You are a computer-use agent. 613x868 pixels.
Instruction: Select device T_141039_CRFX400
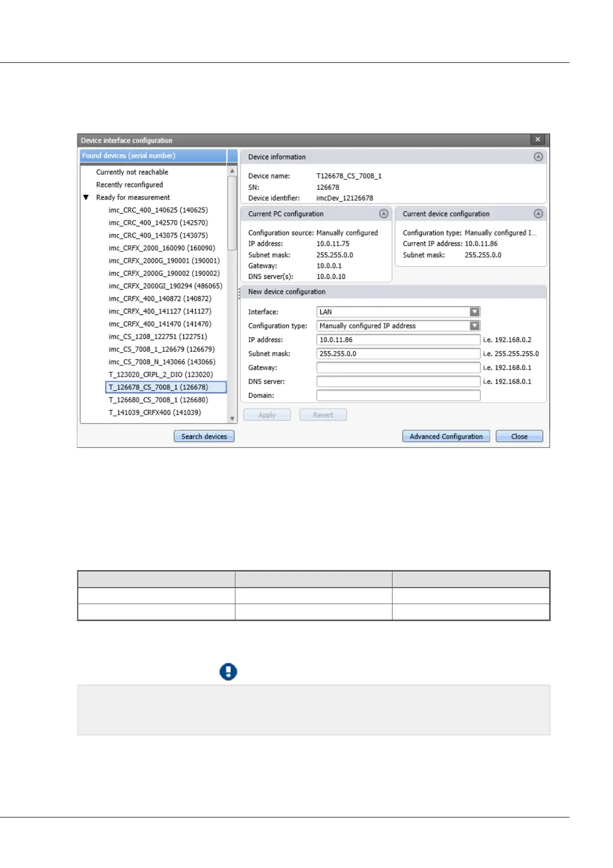pyautogui.click(x=155, y=412)
